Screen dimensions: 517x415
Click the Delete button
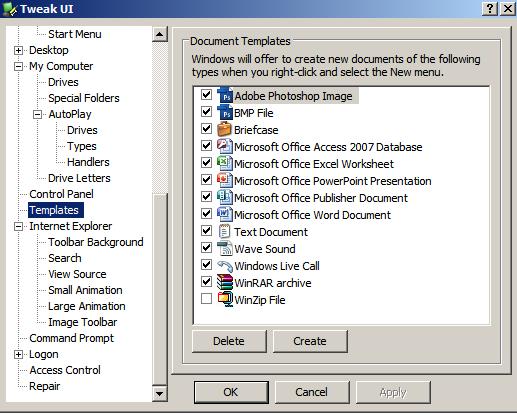tap(229, 341)
